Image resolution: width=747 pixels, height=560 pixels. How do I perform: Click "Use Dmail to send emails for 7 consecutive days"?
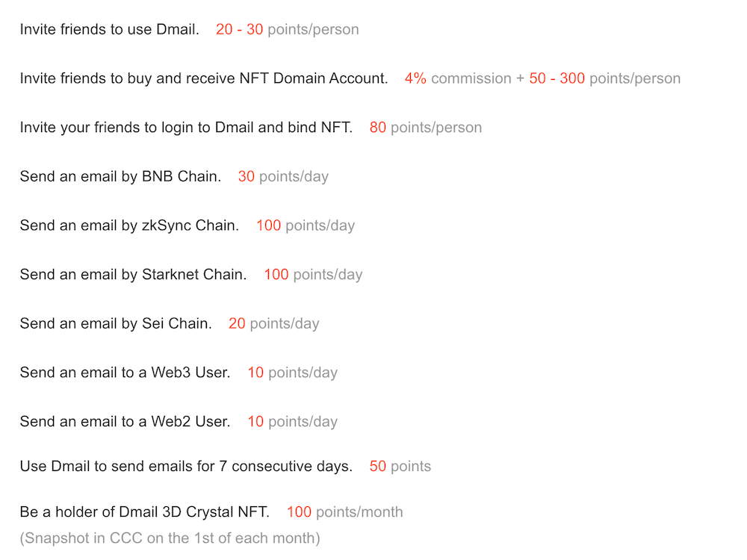tap(185, 467)
